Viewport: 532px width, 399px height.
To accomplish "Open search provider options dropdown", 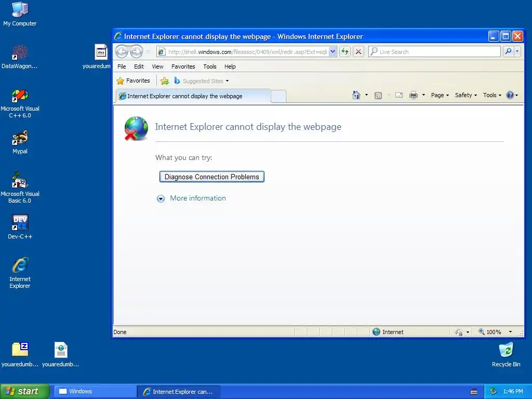I will click(517, 51).
